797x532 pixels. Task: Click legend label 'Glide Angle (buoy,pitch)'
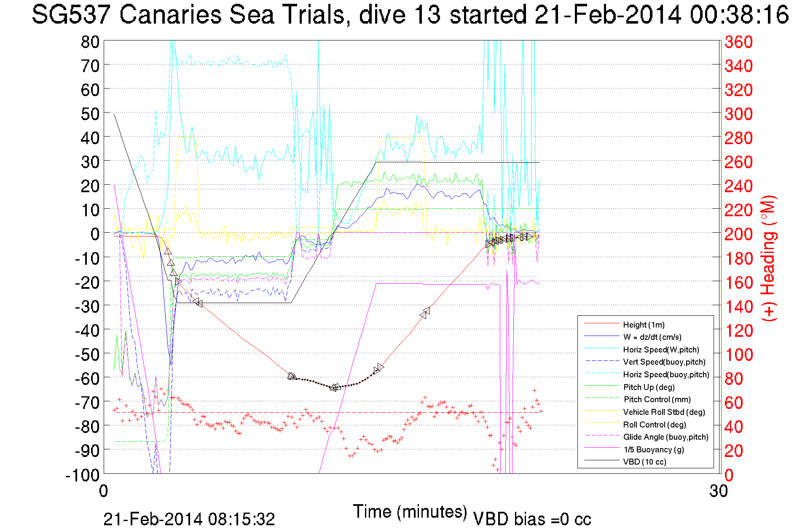click(666, 437)
